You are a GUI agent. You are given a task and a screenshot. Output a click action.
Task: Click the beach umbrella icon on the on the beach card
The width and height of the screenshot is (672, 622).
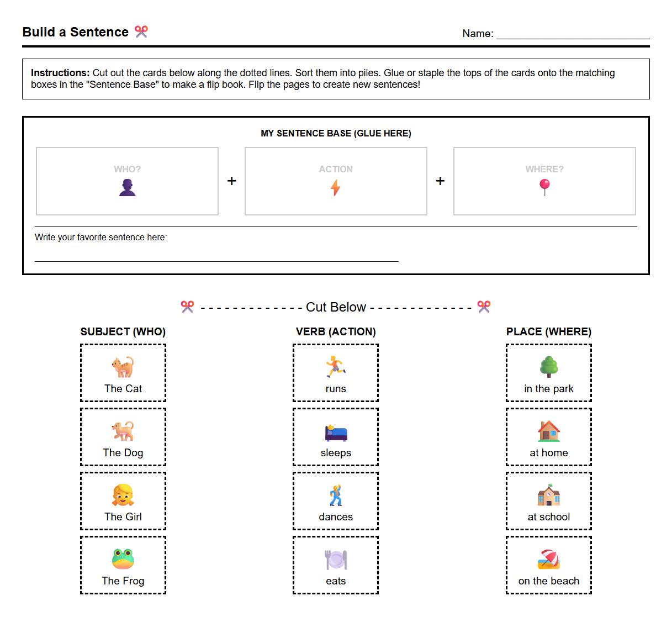click(x=548, y=558)
